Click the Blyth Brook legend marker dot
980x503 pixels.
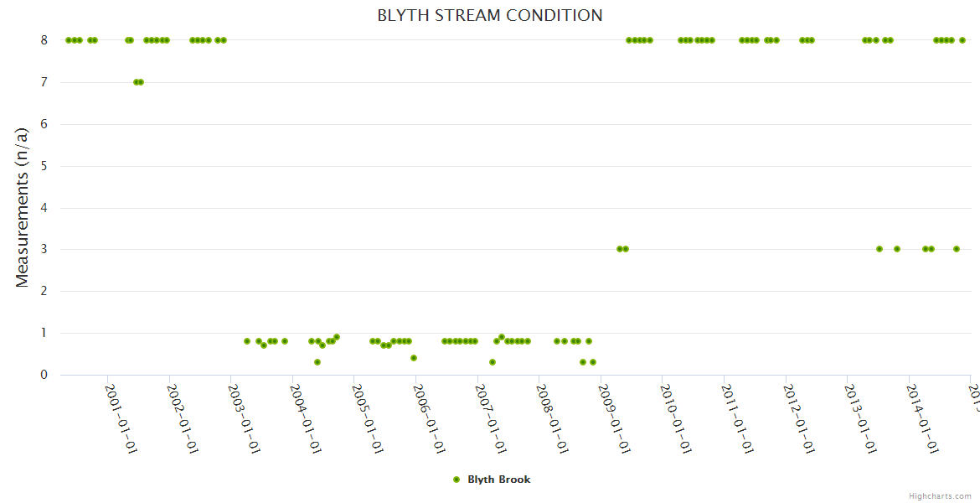[456, 480]
